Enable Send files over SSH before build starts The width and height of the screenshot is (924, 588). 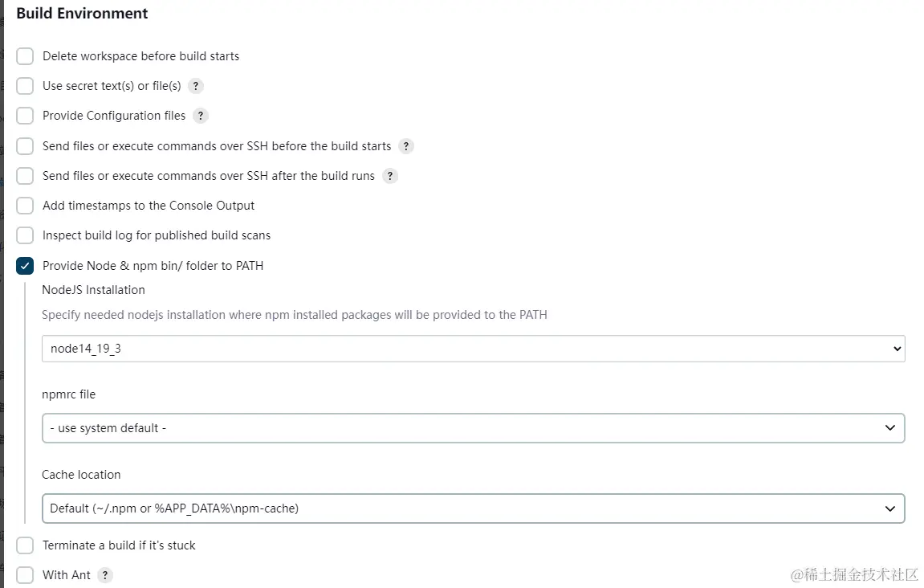[x=25, y=146]
